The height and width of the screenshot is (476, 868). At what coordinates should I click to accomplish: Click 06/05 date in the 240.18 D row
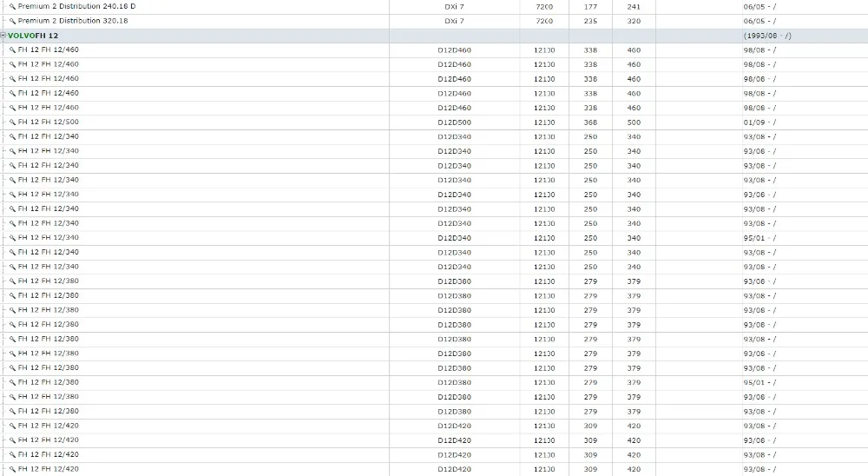coord(759,7)
